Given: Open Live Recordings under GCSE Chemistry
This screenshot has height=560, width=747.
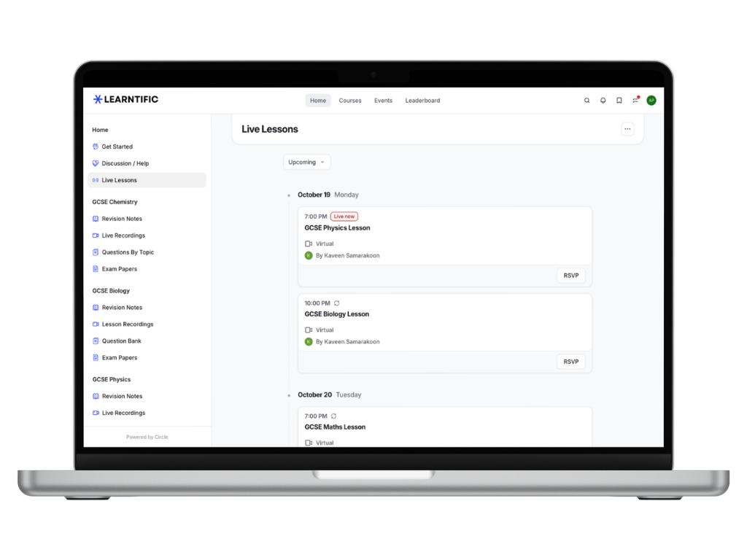Looking at the screenshot, I should click(x=123, y=236).
